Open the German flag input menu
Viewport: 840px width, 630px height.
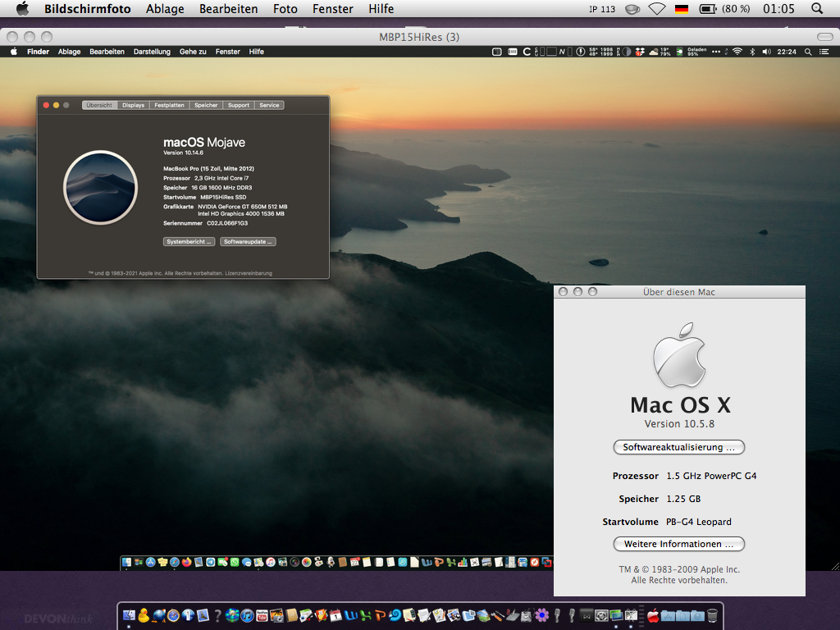(x=682, y=8)
